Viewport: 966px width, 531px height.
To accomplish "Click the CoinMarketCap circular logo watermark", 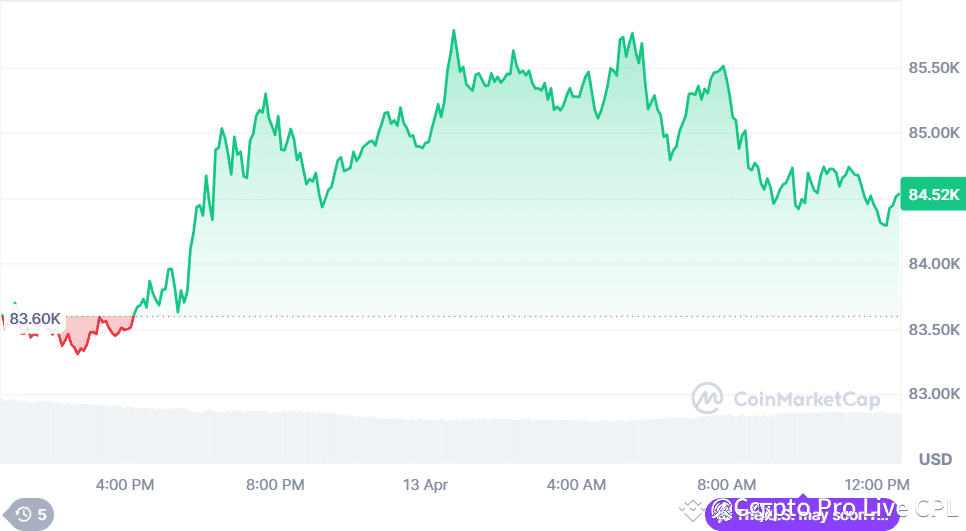I will [x=707, y=399].
